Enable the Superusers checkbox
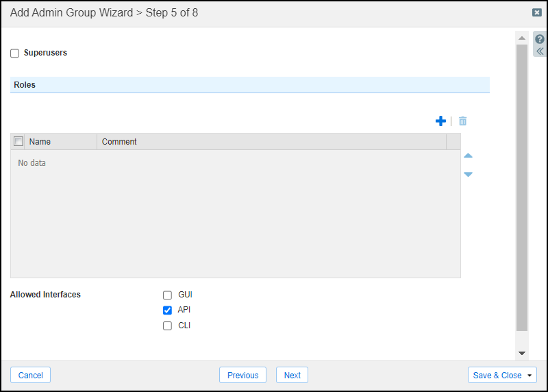This screenshot has width=548, height=392. point(15,53)
